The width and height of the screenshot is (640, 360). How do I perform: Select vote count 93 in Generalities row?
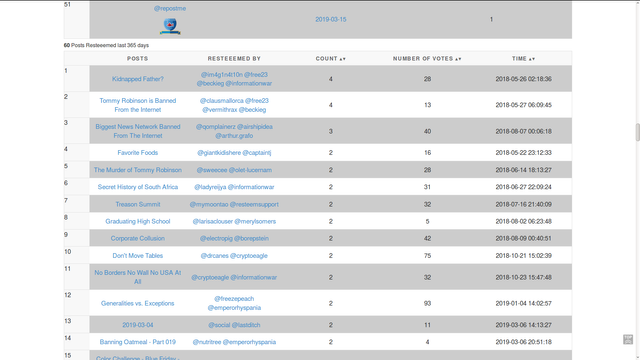pos(427,303)
